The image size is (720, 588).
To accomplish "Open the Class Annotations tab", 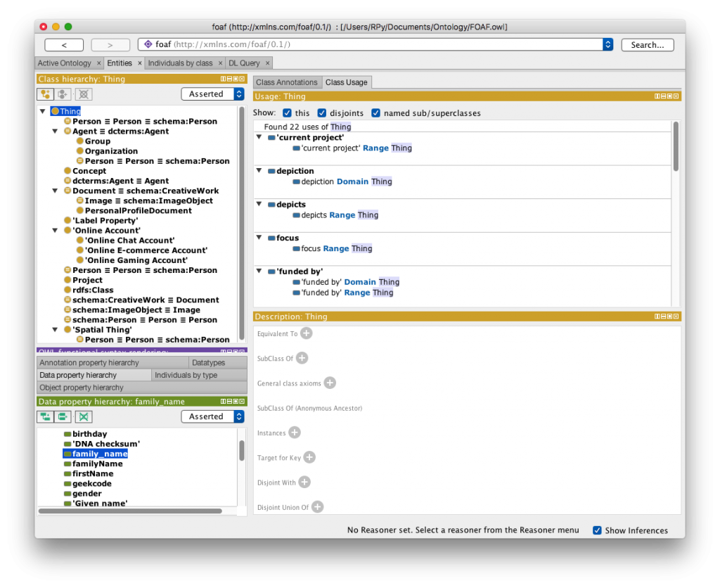I will click(x=287, y=82).
